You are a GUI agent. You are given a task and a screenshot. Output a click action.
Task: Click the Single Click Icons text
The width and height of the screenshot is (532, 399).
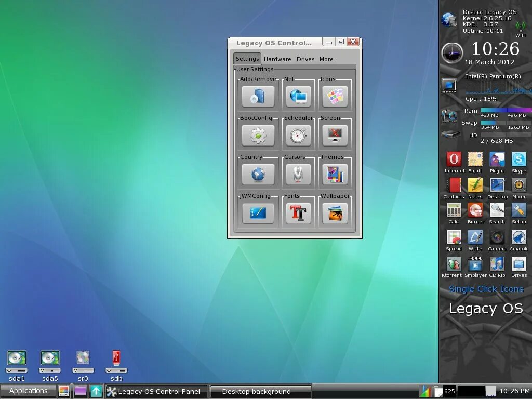(x=486, y=289)
